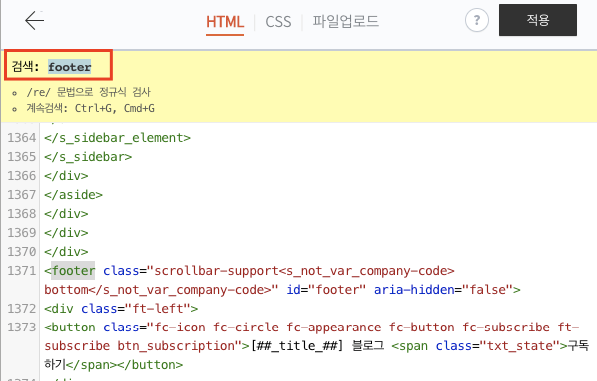597x381 pixels.
Task: Click the /re/ 문법으로 정규식 검사 hint
Action: 88,92
